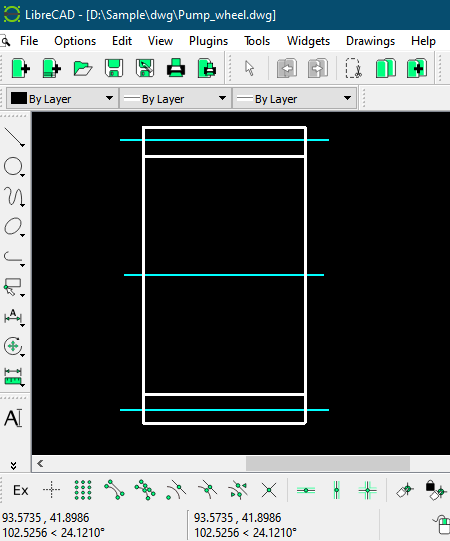Click New from template icon
The width and height of the screenshot is (450, 541).
click(x=52, y=68)
